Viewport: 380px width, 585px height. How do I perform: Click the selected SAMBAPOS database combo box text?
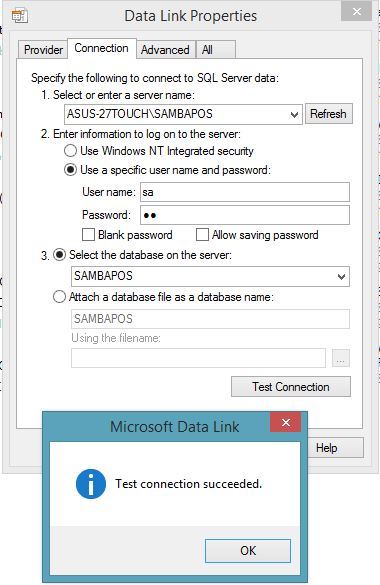[x=103, y=276]
